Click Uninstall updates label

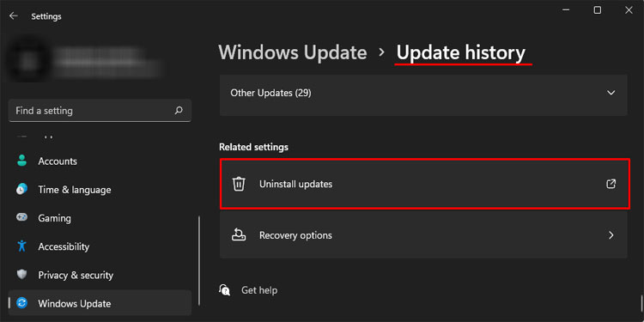[295, 184]
